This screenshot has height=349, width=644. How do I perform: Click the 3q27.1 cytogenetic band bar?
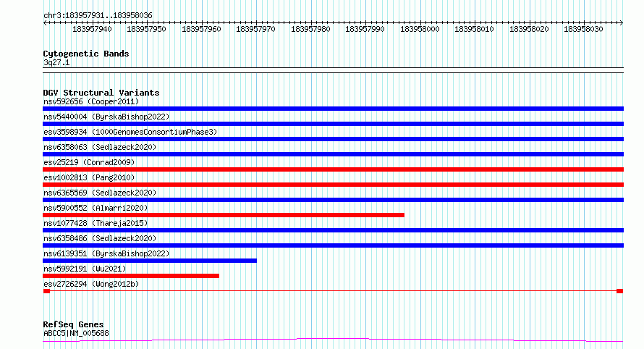tap(333, 70)
